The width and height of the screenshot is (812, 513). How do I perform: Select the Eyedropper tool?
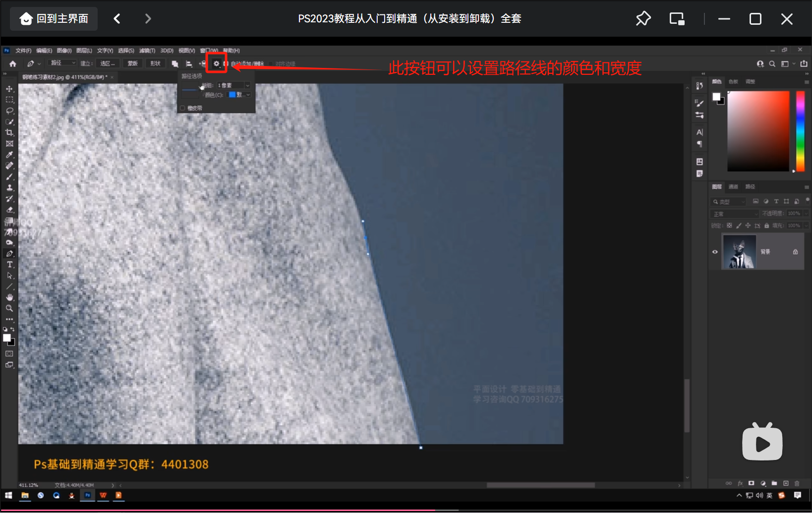(x=9, y=155)
